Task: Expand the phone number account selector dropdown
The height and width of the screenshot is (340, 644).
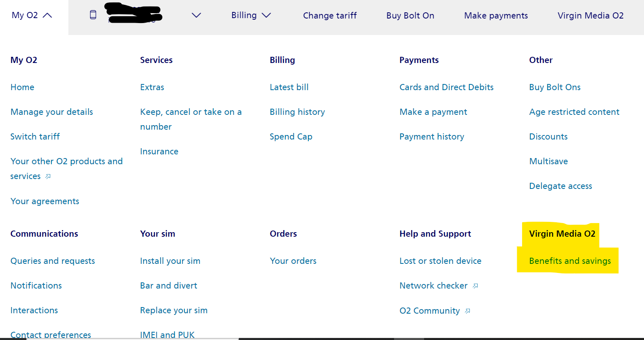Action: [196, 15]
